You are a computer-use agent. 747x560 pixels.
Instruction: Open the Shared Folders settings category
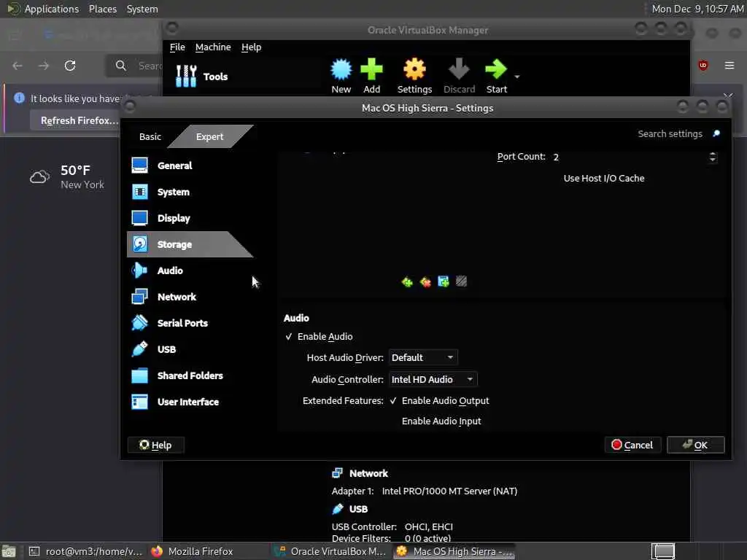[190, 376]
